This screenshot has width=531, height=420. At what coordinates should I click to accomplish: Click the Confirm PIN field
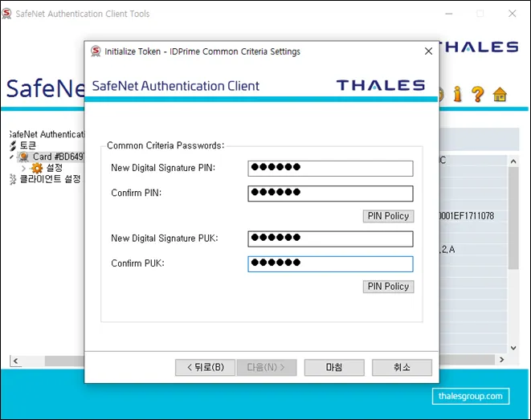pyautogui.click(x=330, y=194)
